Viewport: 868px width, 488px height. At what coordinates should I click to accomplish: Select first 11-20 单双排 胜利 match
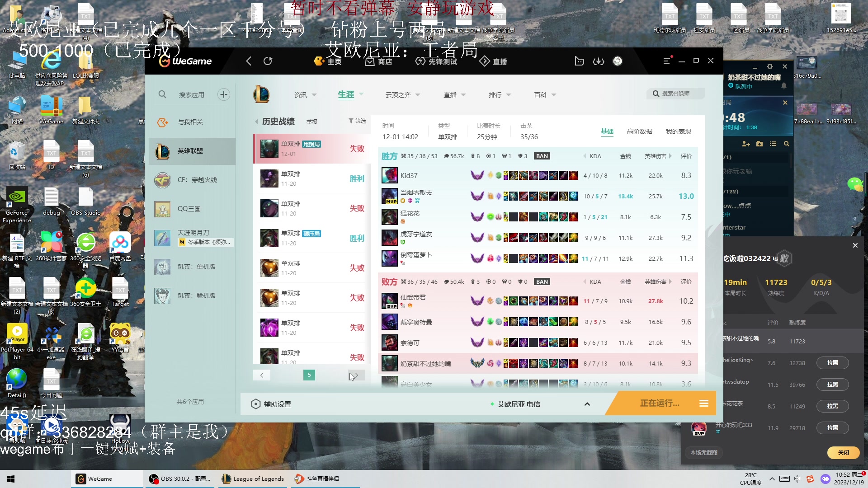pos(312,178)
